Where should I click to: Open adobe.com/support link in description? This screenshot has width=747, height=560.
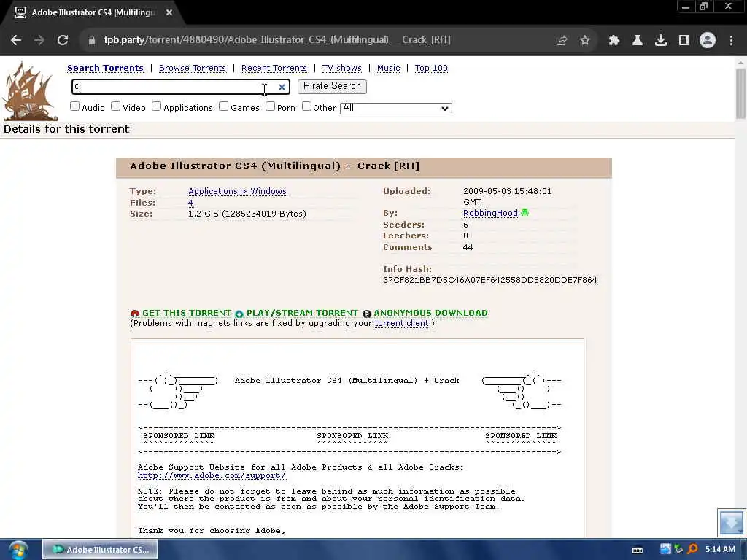click(x=212, y=475)
